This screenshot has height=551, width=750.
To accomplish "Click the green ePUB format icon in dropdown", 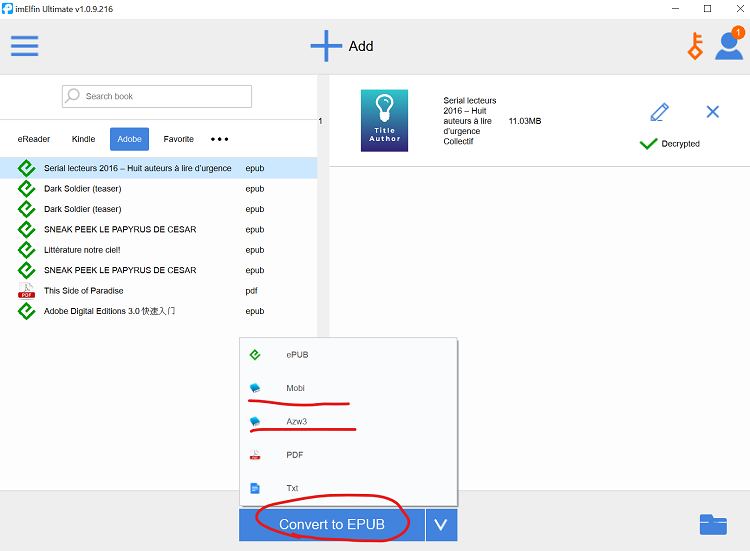I will click(255, 354).
